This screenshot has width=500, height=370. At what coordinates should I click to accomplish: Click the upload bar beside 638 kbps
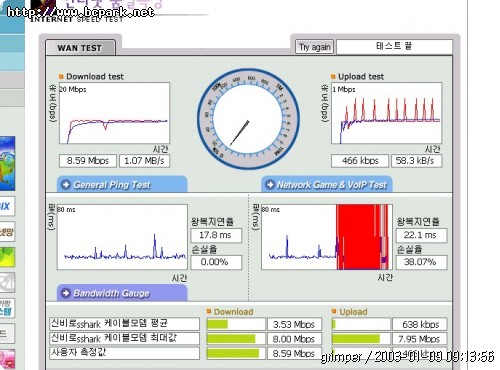[x=361, y=324]
